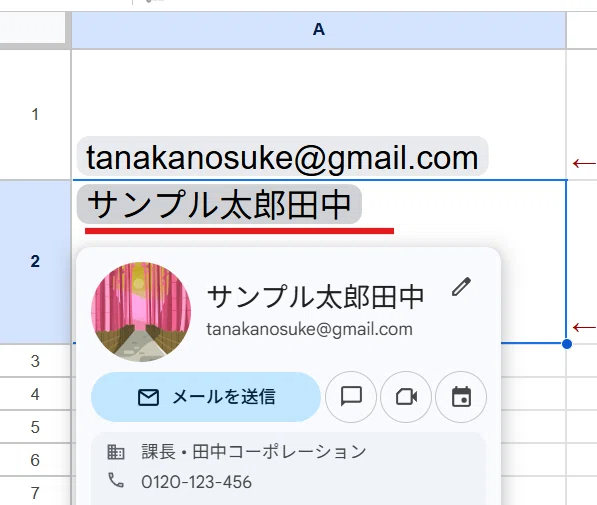This screenshot has width=597, height=505.
Task: Click the company building icon
Action: 116,452
